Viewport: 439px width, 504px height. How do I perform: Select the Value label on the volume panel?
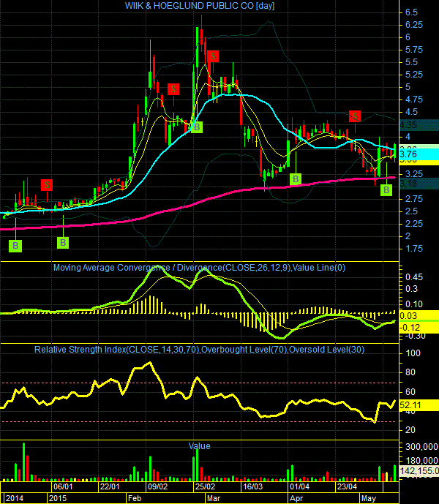(x=199, y=446)
